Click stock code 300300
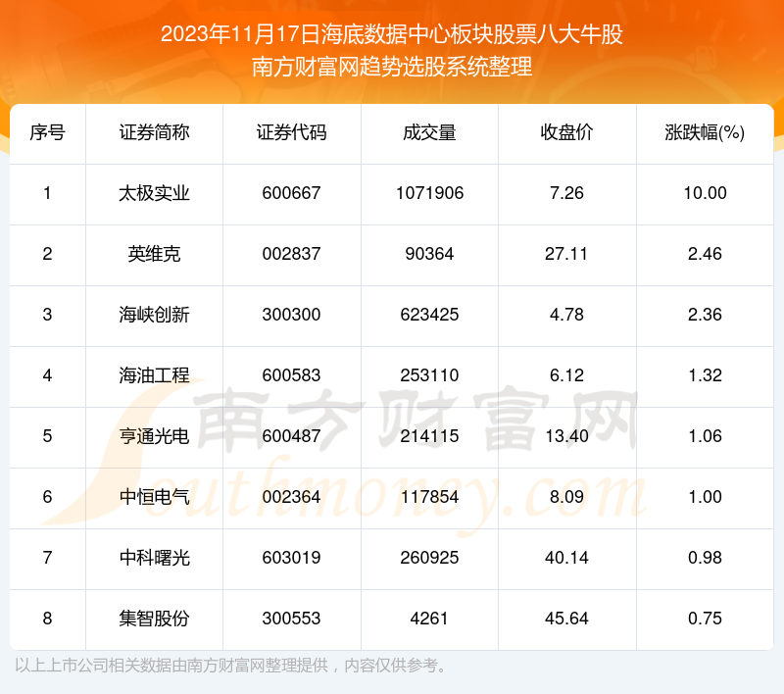The height and width of the screenshot is (694, 784). point(291,315)
